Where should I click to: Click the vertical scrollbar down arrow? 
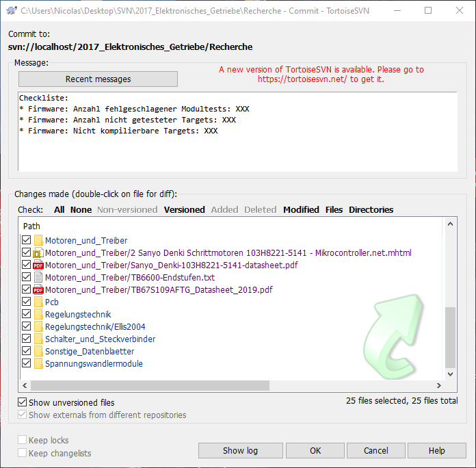coord(451,374)
